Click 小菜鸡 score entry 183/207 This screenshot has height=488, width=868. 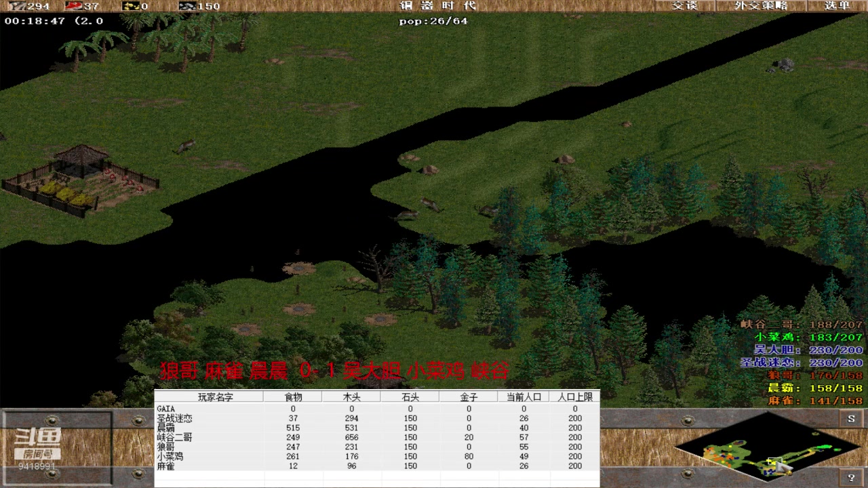(x=809, y=337)
